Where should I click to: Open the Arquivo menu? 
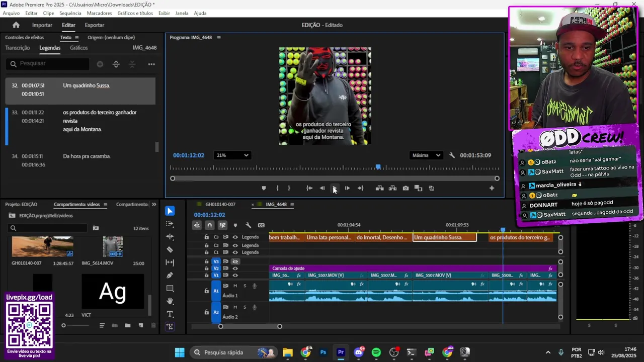tap(11, 13)
